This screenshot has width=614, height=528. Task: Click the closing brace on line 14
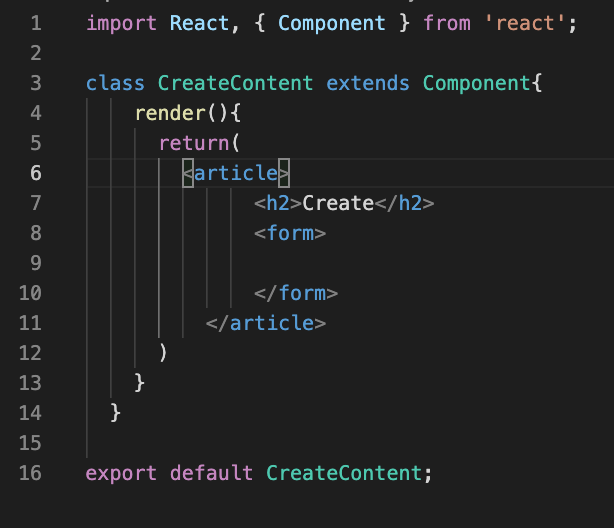(116, 413)
